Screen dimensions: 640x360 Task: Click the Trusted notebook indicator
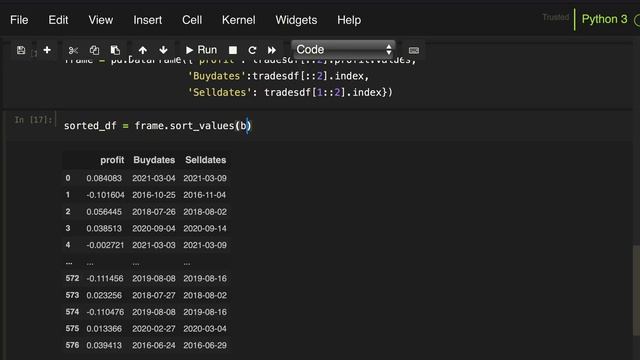556,17
